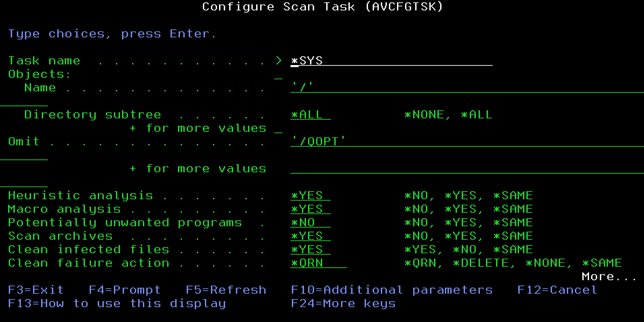644x322 pixels.
Task: Click F12=Cancel function key
Action: click(x=557, y=290)
